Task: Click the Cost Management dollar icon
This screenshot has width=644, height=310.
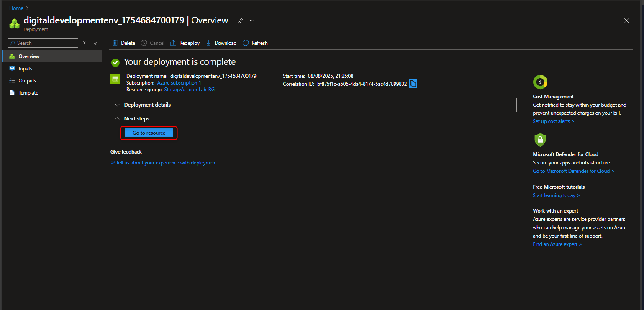Action: point(540,82)
